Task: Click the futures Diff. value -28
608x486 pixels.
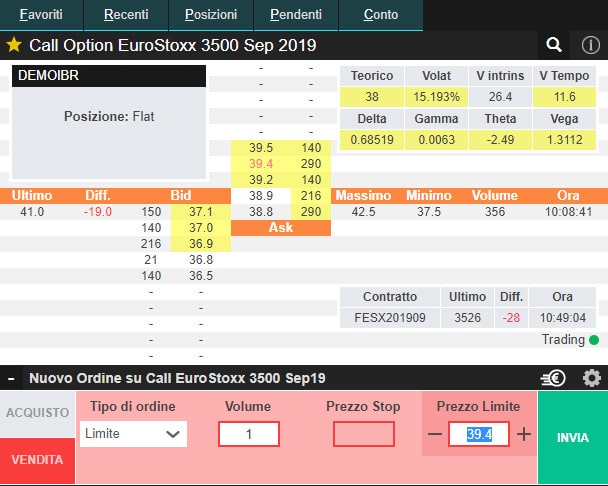Action: (x=511, y=318)
